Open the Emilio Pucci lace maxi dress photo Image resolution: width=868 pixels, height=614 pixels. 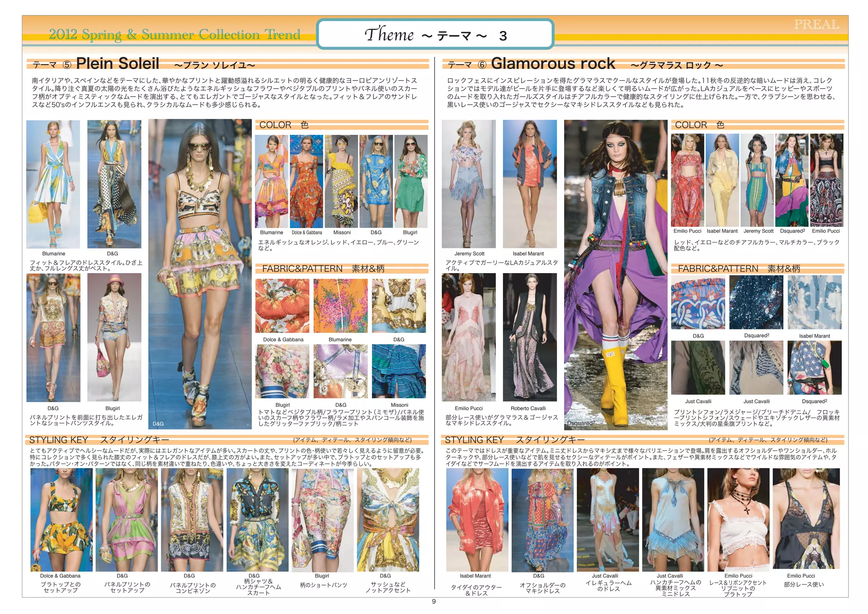click(x=469, y=338)
